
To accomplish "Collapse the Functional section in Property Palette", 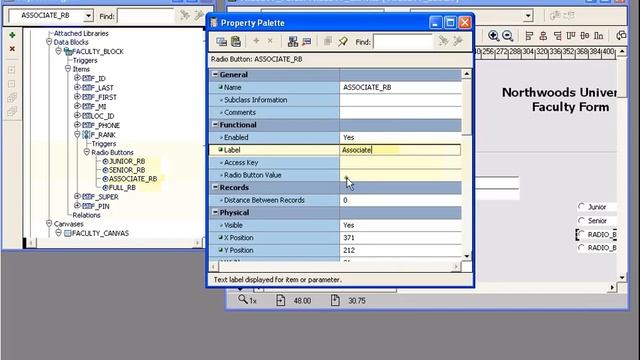I will click(215, 124).
